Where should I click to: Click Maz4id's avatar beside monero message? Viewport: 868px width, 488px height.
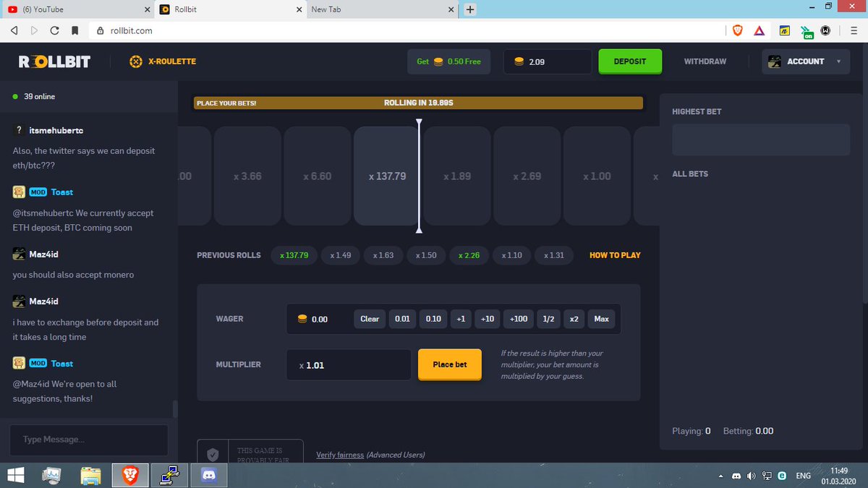pyautogui.click(x=20, y=254)
